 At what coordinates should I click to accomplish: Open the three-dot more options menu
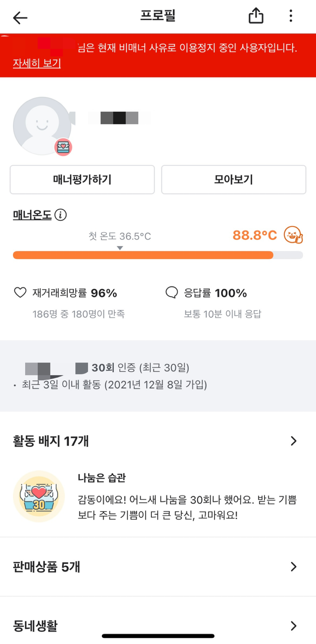tap(291, 16)
